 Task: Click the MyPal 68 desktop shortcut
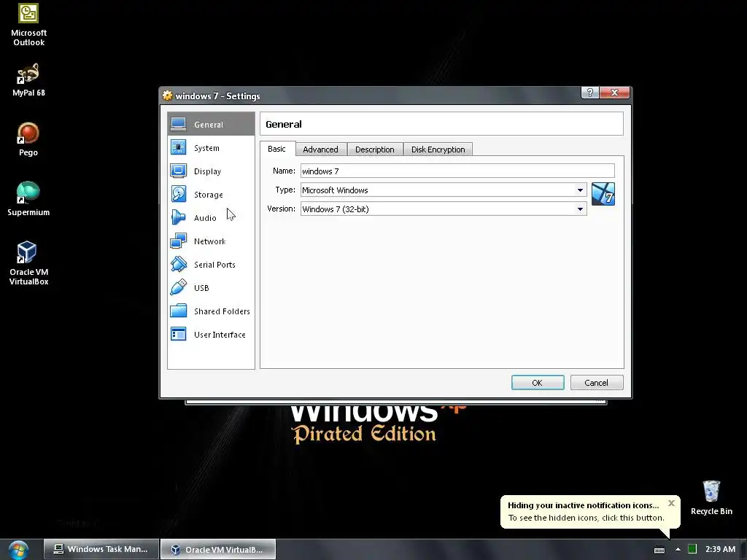pos(28,80)
